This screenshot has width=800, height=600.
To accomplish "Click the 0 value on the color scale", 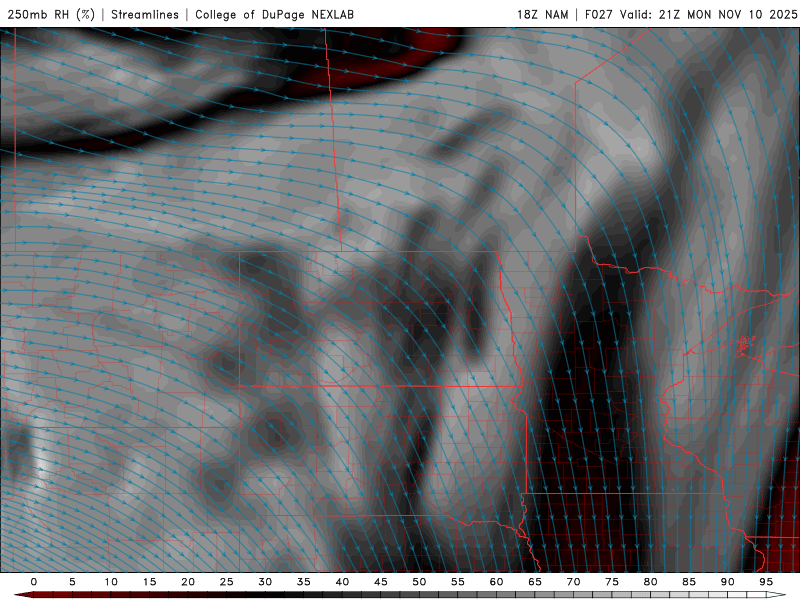I will [x=34, y=582].
